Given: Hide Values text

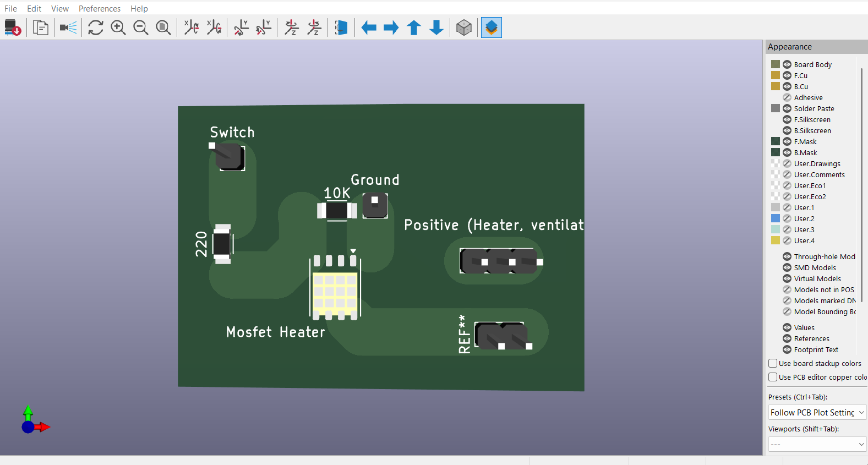Looking at the screenshot, I should tap(787, 327).
